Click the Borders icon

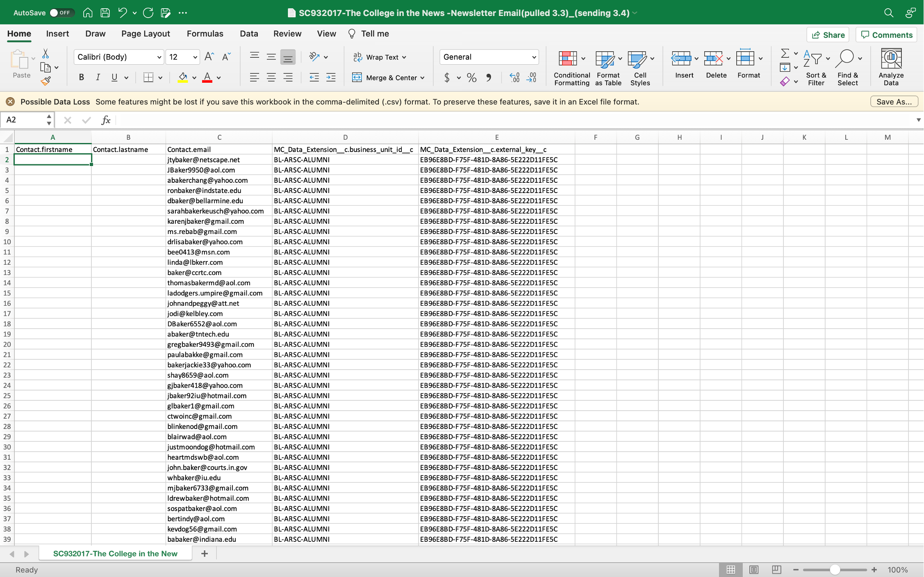pyautogui.click(x=148, y=77)
